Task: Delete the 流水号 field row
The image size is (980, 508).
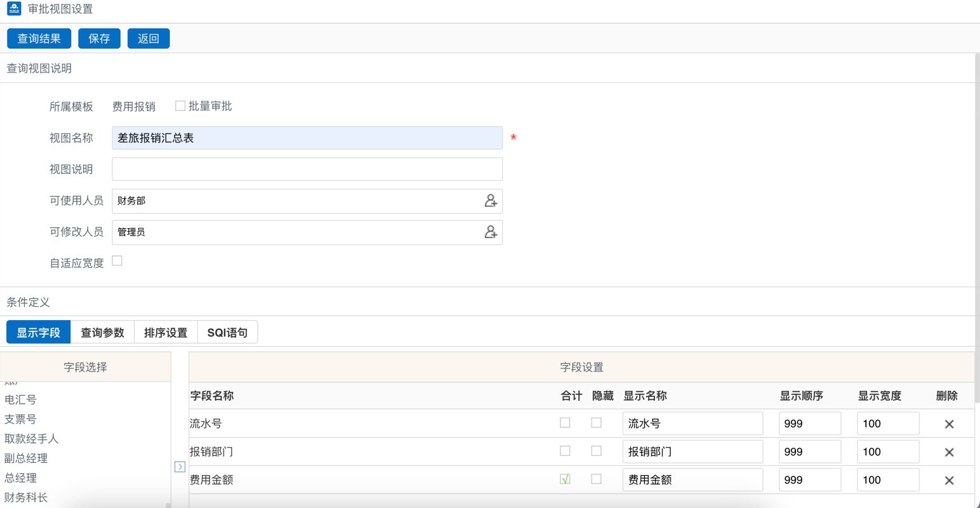Action: click(x=949, y=424)
